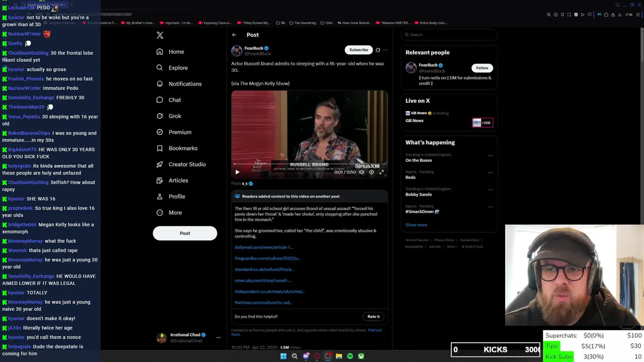Open the Cookie Policy footer link
The height and width of the screenshot is (362, 644).
(x=469, y=240)
